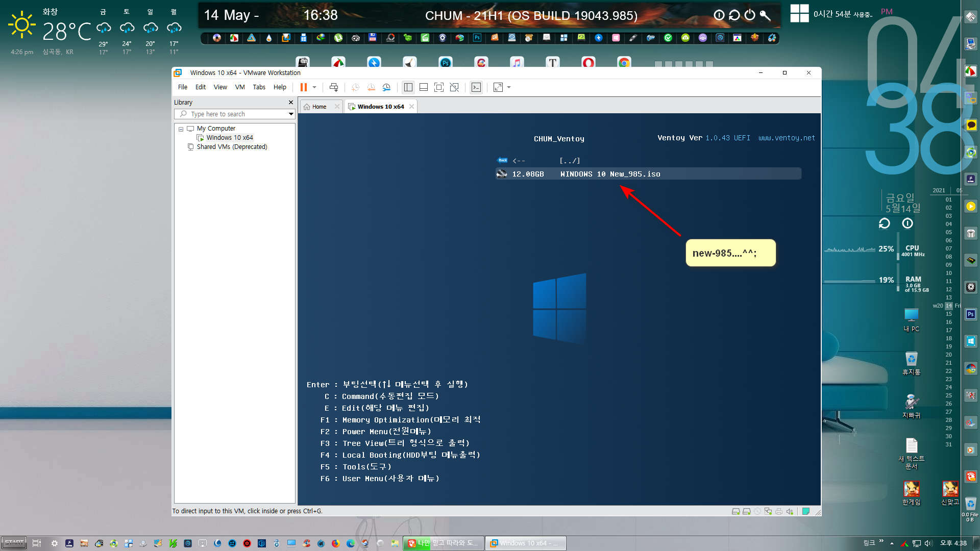Click the restart icon on top banner
The width and height of the screenshot is (980, 551).
coord(734,15)
